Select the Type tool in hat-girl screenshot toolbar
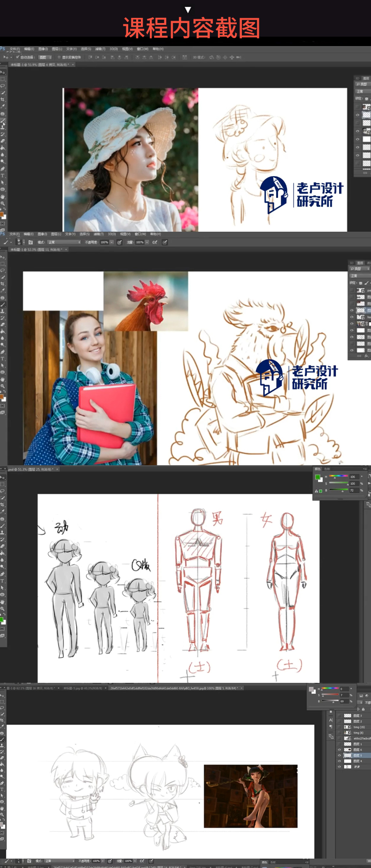Screen dimensions: 371x868 [x=2, y=176]
